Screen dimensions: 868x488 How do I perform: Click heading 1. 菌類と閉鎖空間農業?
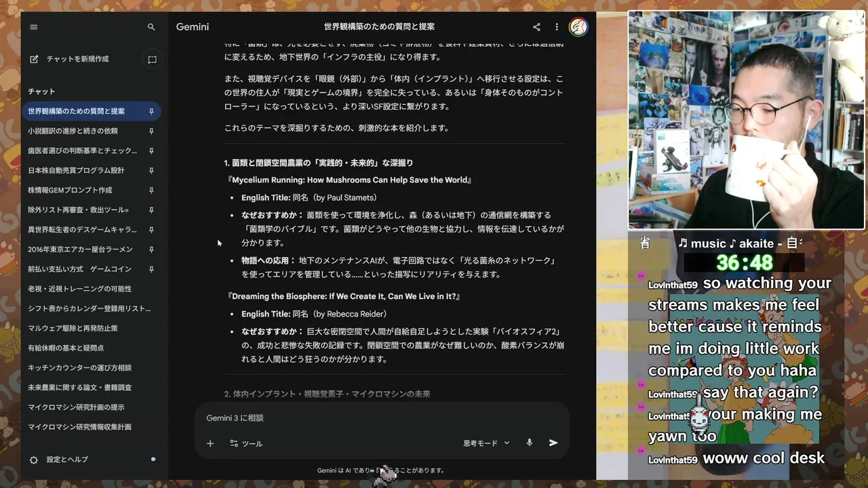[x=319, y=163]
